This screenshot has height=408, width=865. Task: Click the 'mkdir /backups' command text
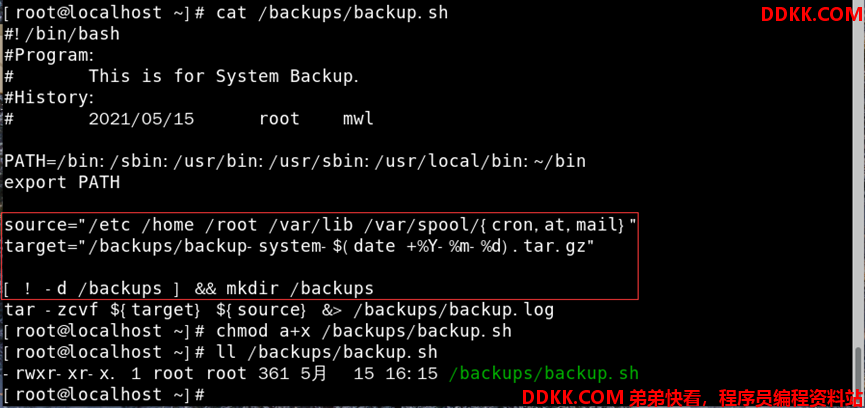point(300,288)
